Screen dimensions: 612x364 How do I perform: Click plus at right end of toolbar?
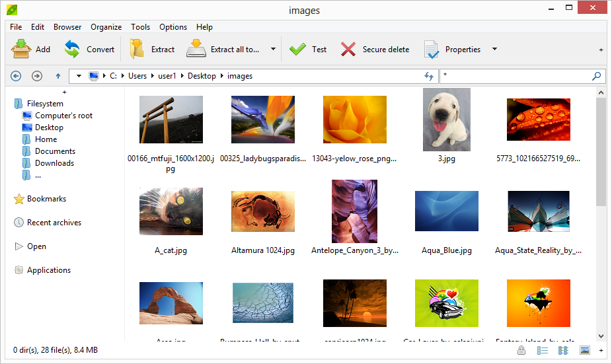(x=601, y=50)
